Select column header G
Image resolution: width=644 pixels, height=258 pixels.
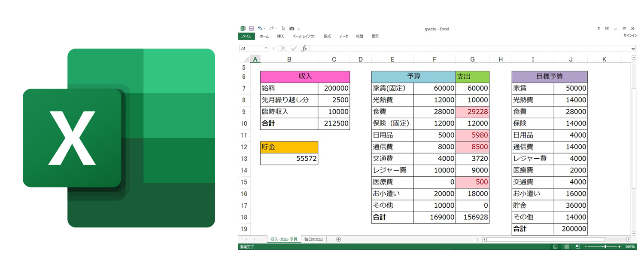pyautogui.click(x=472, y=59)
